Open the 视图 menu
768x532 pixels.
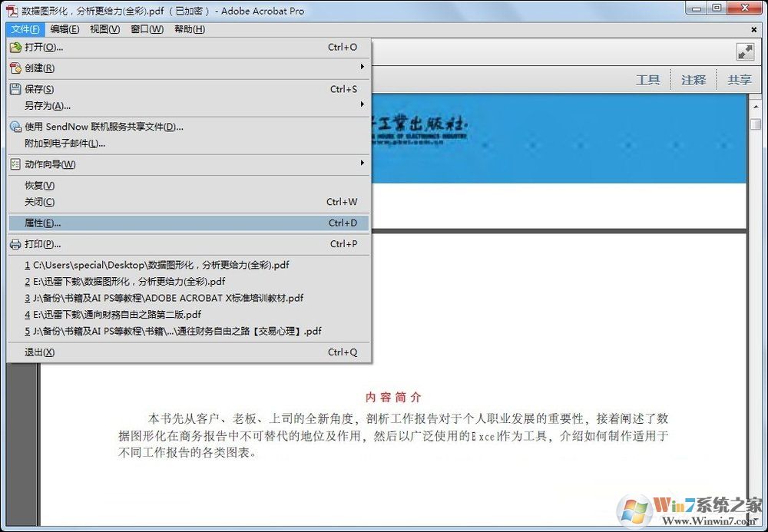coord(105,29)
